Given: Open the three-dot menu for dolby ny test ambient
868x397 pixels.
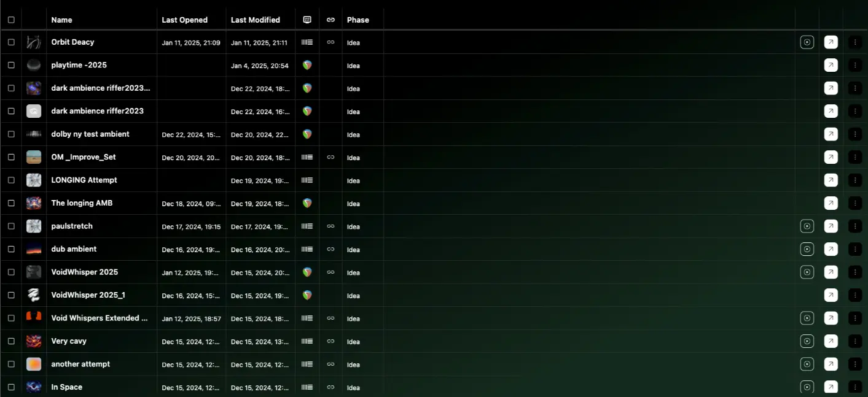Looking at the screenshot, I should [x=855, y=134].
